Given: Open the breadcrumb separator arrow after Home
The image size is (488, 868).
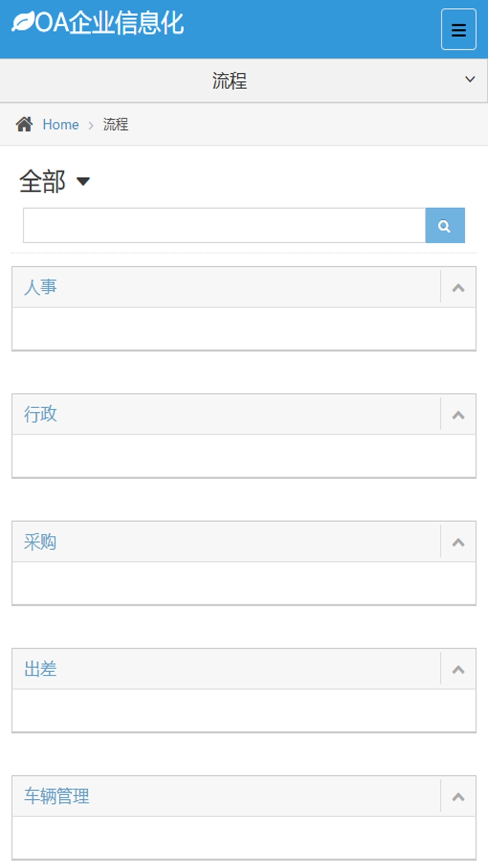Looking at the screenshot, I should (x=92, y=125).
